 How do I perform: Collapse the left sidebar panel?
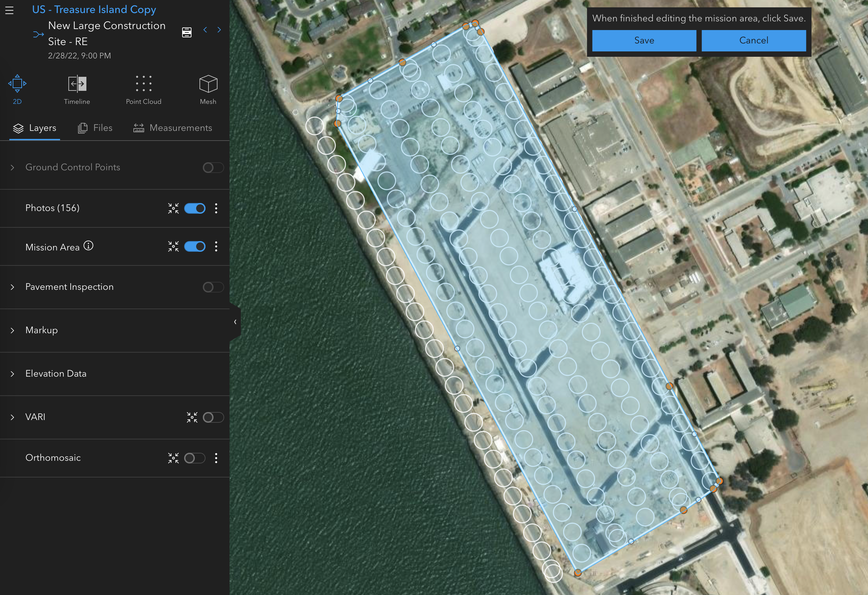[x=235, y=322]
